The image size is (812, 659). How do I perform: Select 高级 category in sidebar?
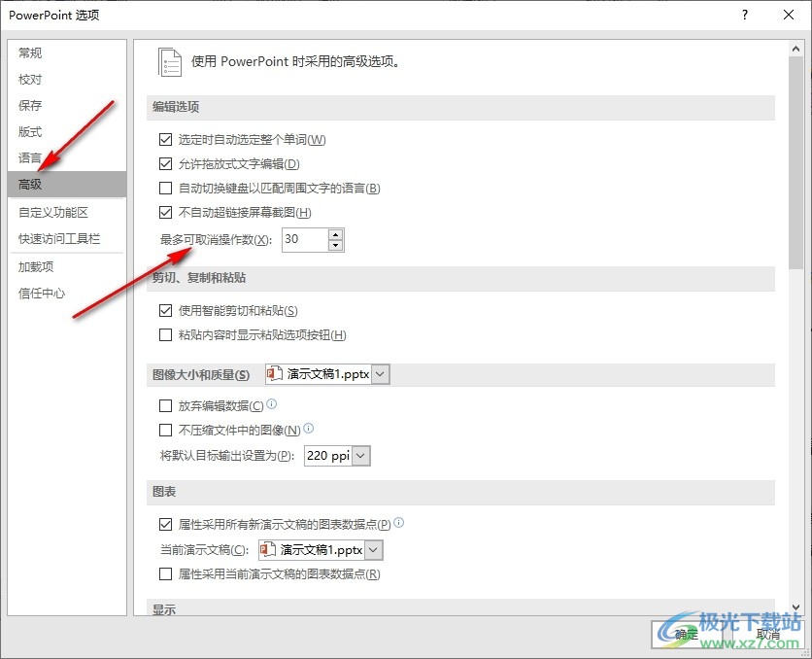pyautogui.click(x=67, y=184)
